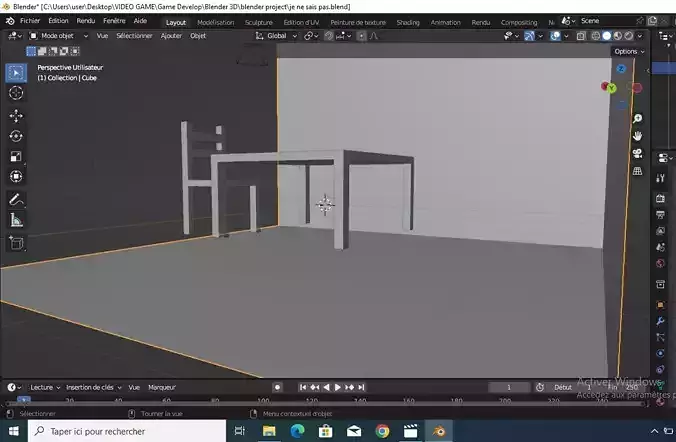Viewport: 676px width, 442px height.
Task: Open the Fichier menu
Action: 30,21
